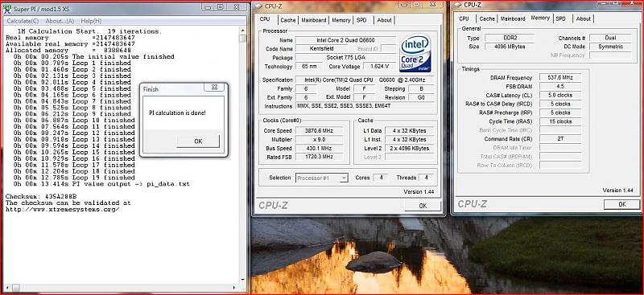
Task: Open the Help(H) menu in Super PI
Action: [x=91, y=21]
